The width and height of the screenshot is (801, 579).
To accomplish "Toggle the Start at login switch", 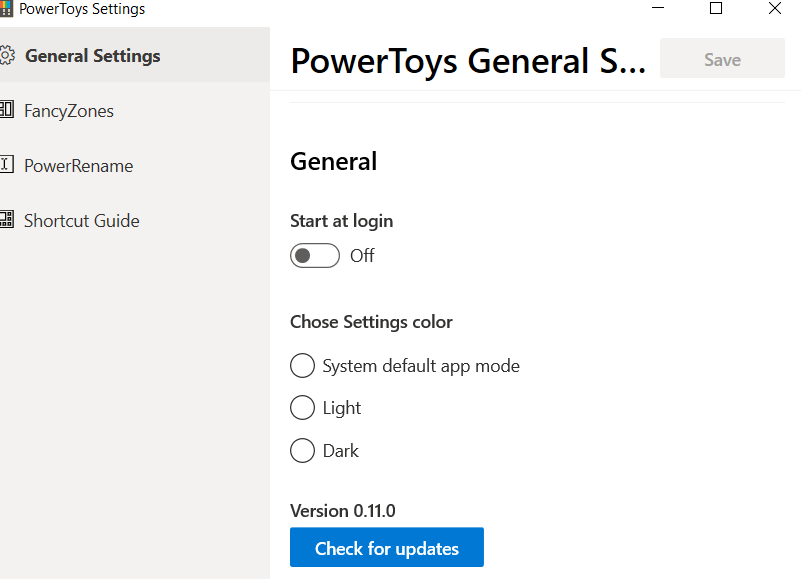I will coord(314,255).
